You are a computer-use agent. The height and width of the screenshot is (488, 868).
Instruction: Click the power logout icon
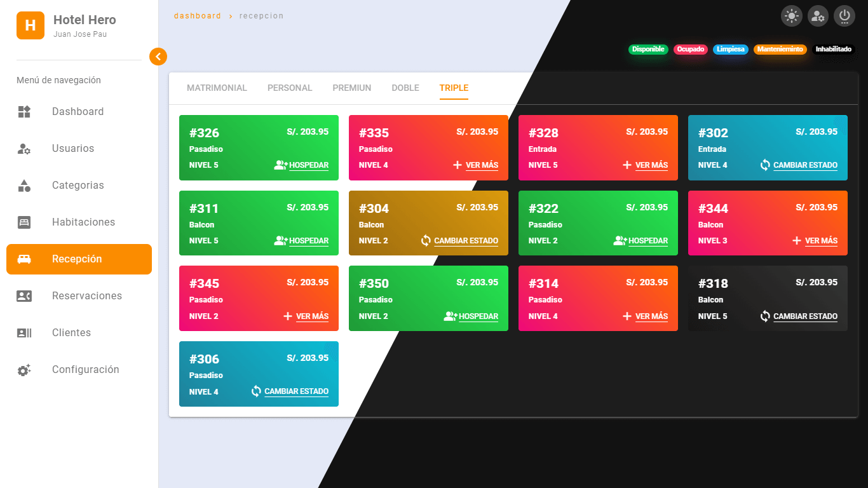pyautogui.click(x=844, y=17)
